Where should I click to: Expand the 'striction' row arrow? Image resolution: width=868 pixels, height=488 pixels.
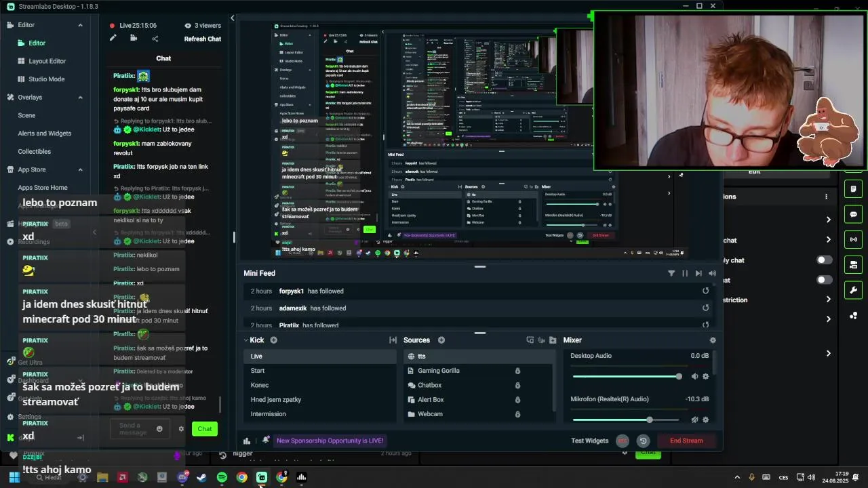[x=828, y=300]
